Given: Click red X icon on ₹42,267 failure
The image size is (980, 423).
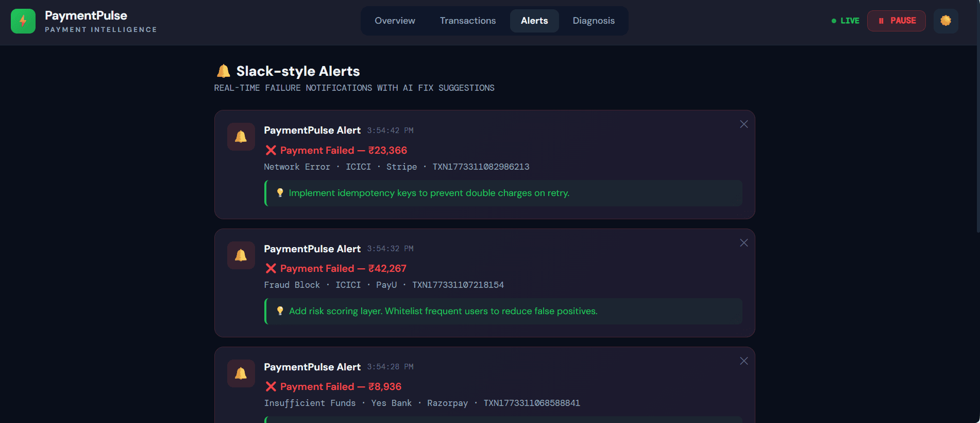Looking at the screenshot, I should point(271,268).
